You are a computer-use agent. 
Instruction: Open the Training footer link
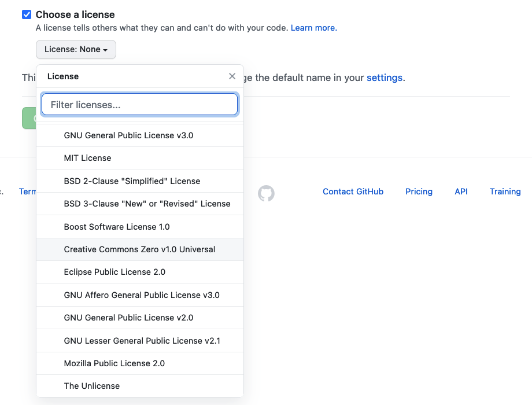click(x=505, y=192)
